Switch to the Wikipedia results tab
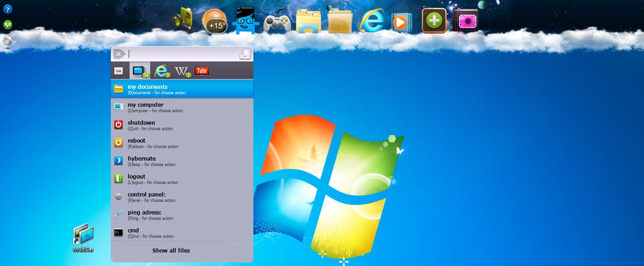Screen dimensions: 644x266 [183, 71]
